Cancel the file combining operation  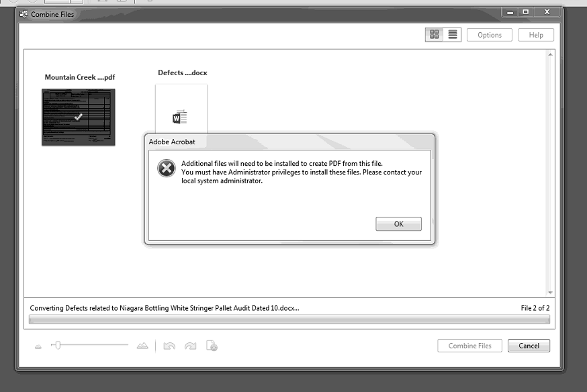click(529, 345)
